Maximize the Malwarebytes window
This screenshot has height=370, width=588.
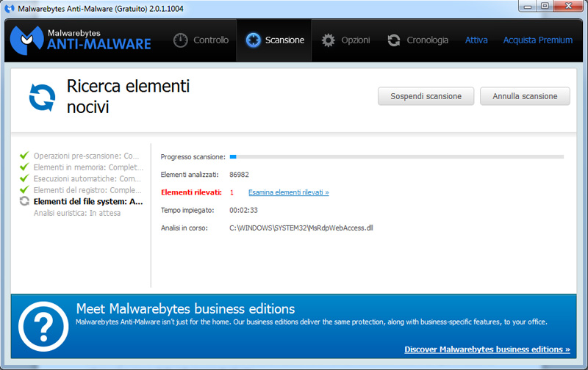pos(545,7)
